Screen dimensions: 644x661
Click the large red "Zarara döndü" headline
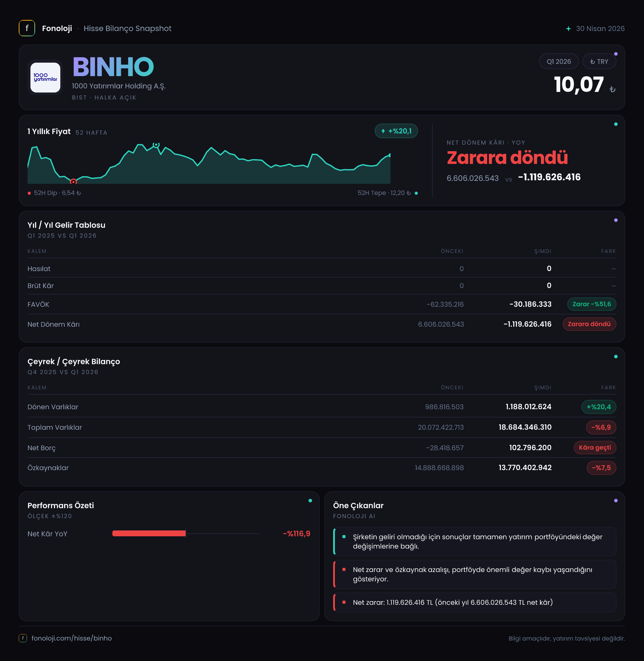(x=507, y=157)
